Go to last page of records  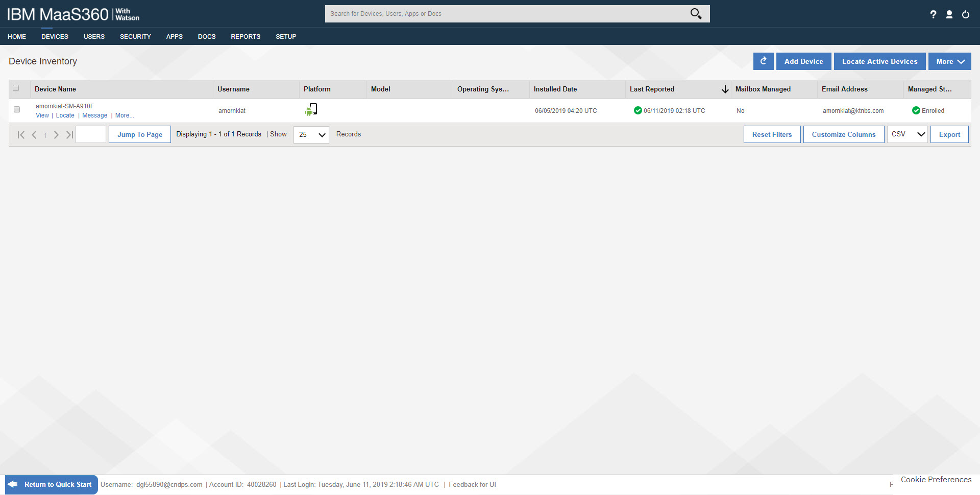69,135
